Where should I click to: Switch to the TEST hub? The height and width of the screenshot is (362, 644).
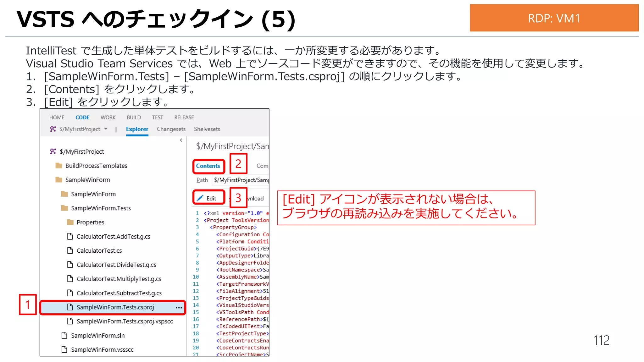158,118
